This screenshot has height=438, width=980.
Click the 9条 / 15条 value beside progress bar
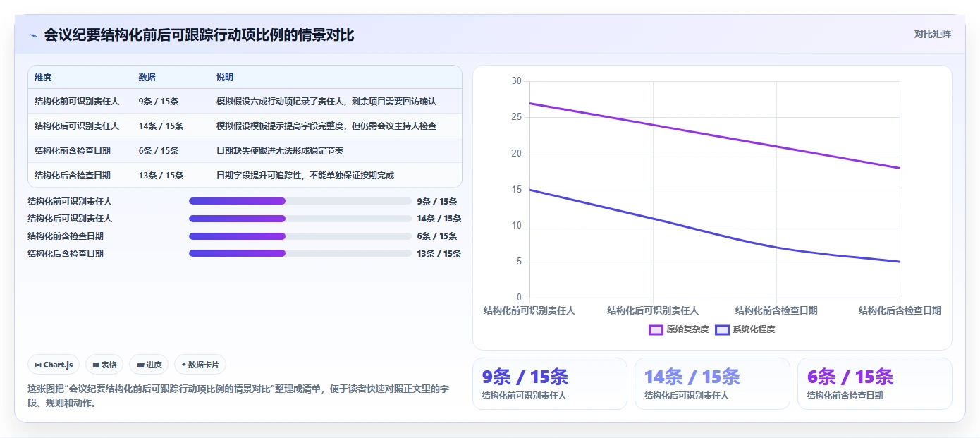coord(437,201)
